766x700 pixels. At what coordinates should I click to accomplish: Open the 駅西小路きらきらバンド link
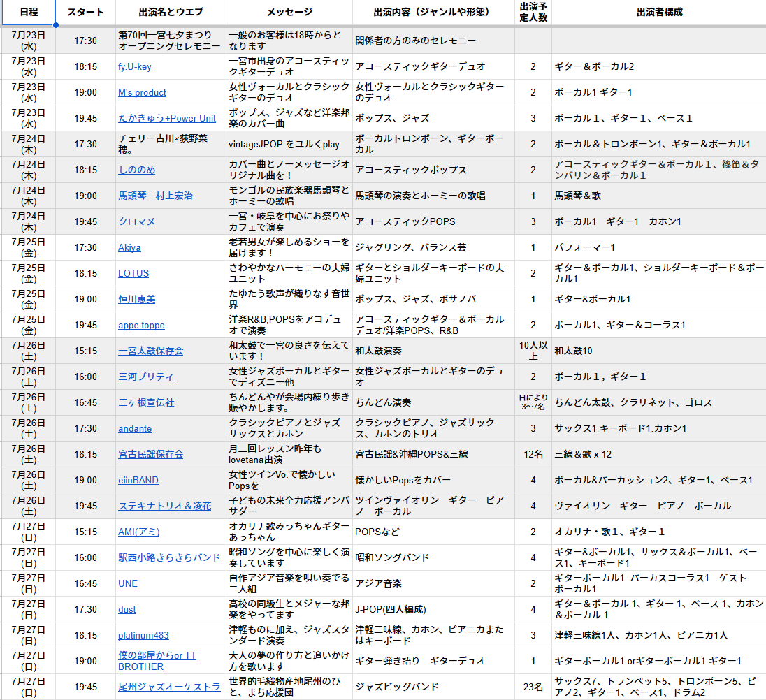169,558
